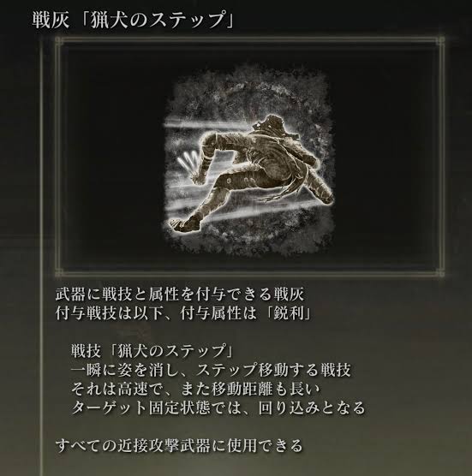Viewport: 472px width, 476px height.
Task: Click the line ターゲット固定状態では、回り込みとなる
Action: [x=218, y=408]
